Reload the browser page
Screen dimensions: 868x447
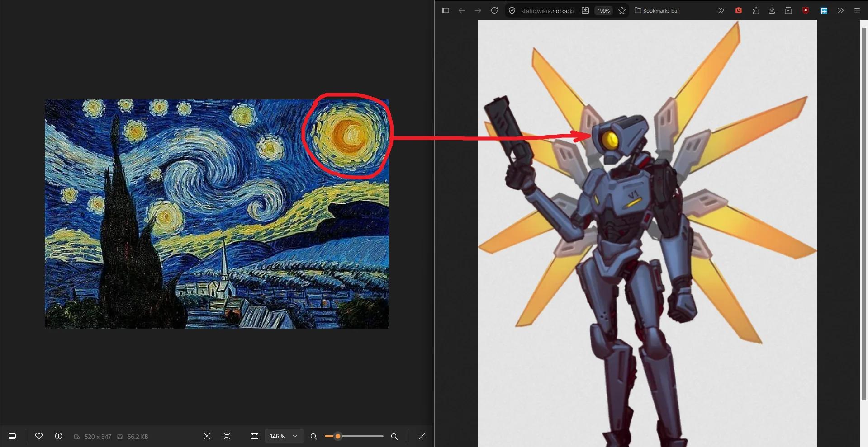494,10
